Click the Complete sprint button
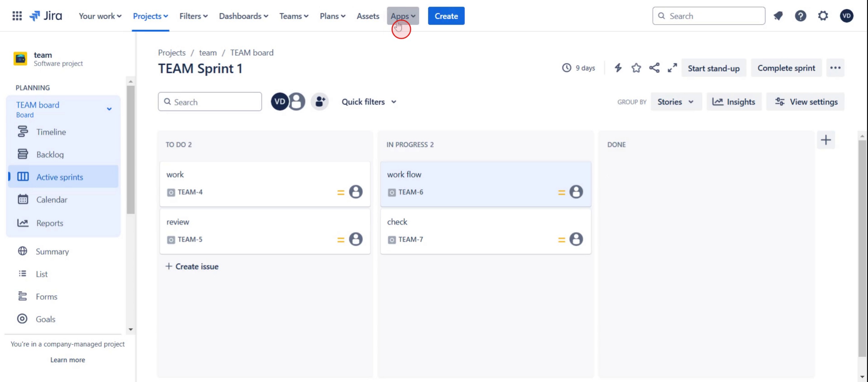Image resolution: width=868 pixels, height=382 pixels. (x=786, y=68)
